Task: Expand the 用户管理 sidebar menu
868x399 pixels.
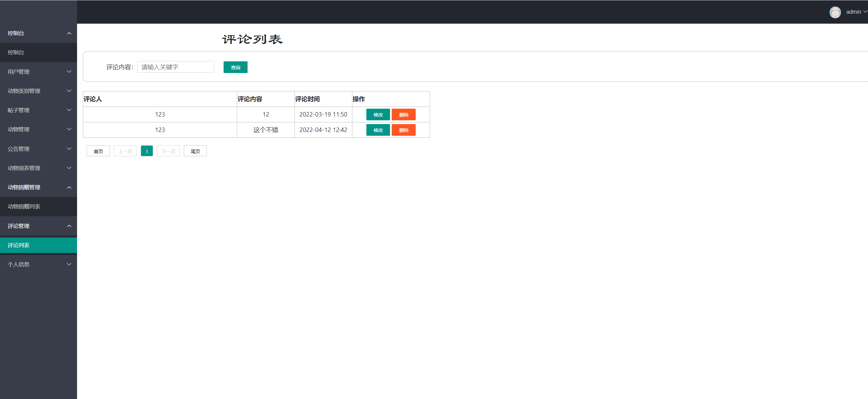Action: click(38, 72)
